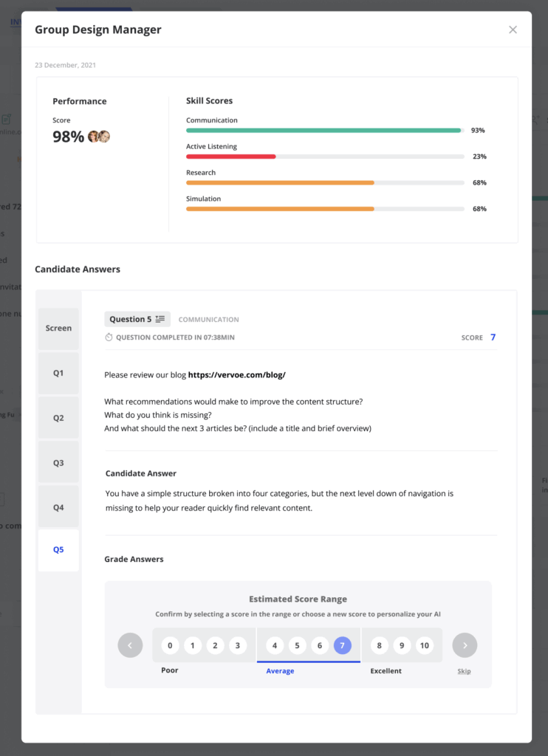Select the highlighted score 7
Screen dimensions: 548x756
point(343,645)
